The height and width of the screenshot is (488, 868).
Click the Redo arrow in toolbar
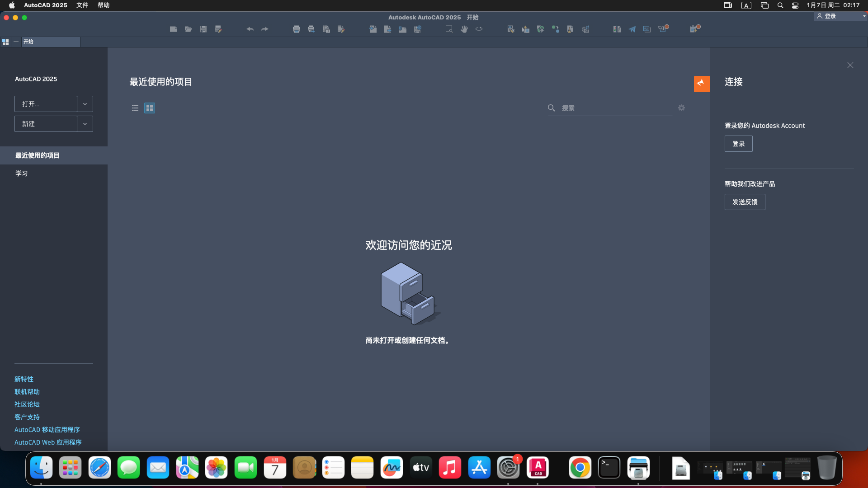(265, 29)
